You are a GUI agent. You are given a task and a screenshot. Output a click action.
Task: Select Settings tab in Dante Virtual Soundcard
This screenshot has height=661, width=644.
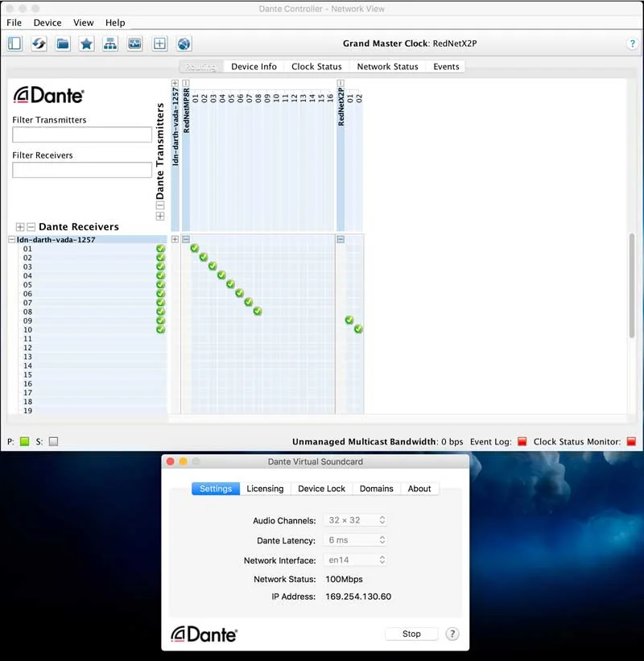point(216,489)
